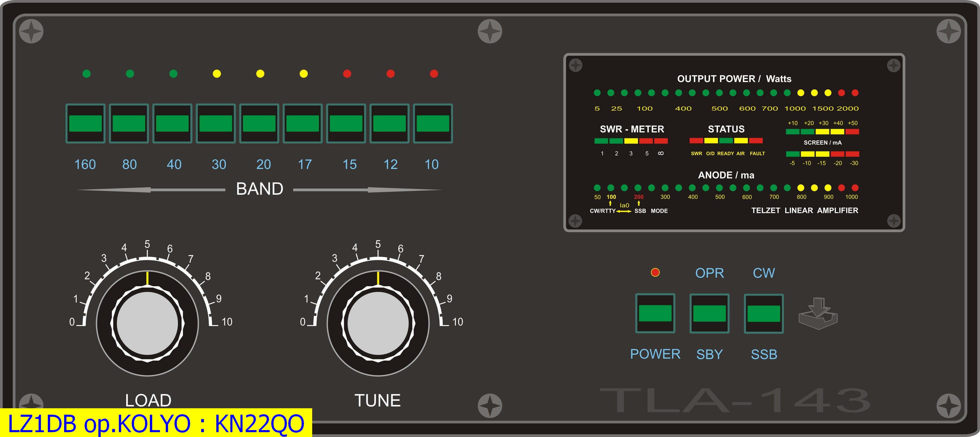
Task: Click the red FAULT status indicator bar
Action: pyautogui.click(x=756, y=141)
